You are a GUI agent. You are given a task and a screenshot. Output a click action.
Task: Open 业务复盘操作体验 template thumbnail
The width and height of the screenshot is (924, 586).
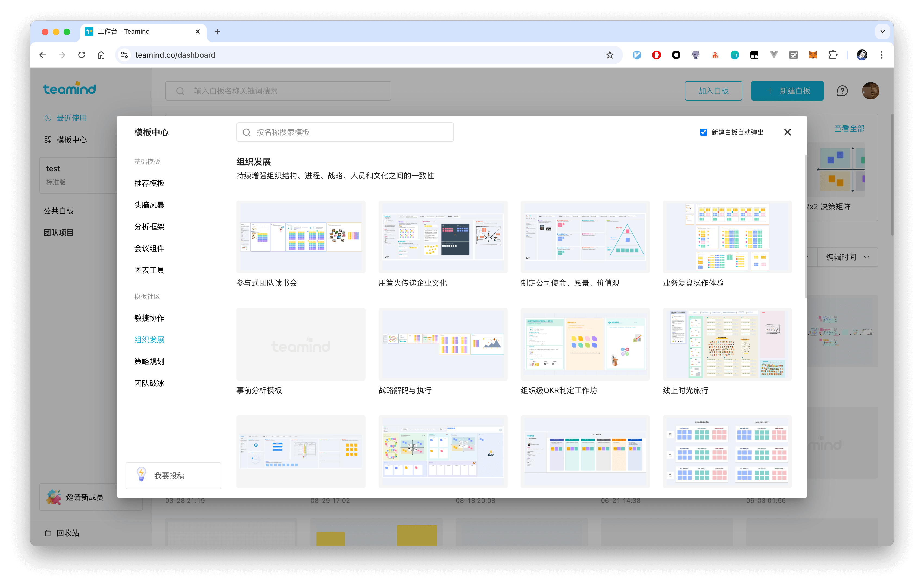click(727, 236)
